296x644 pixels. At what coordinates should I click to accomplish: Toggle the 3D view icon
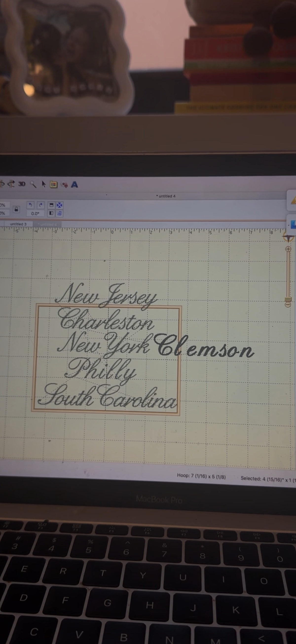tap(22, 184)
